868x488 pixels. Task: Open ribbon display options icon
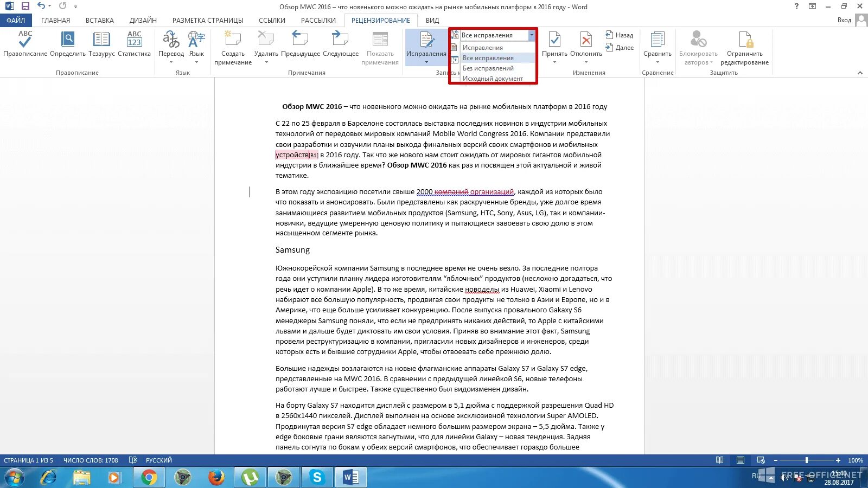tap(812, 6)
